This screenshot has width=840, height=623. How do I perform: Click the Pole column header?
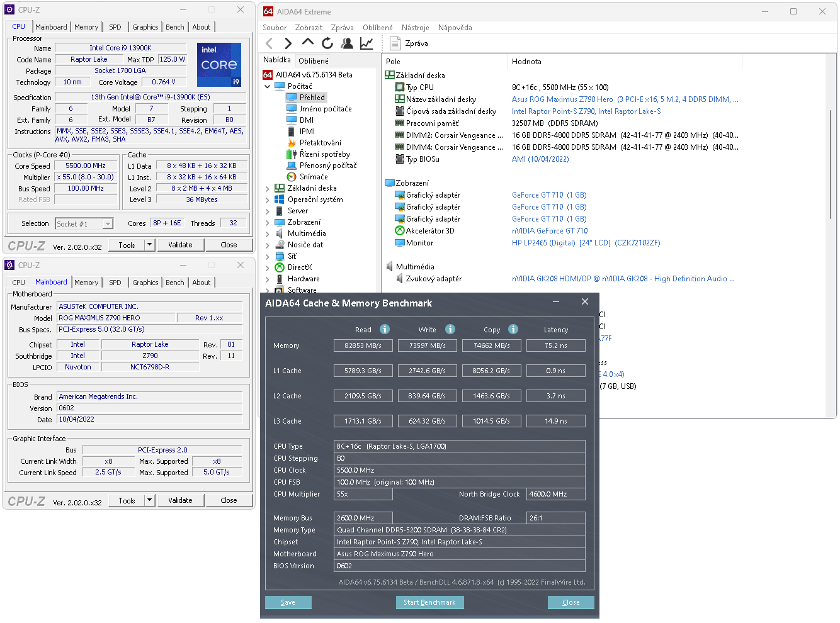(x=445, y=62)
